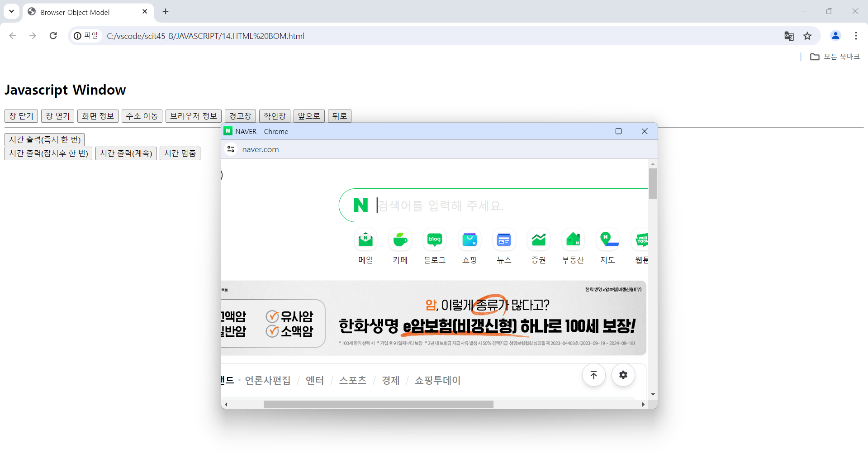This screenshot has height=459, width=868.
Task: Click the popup vertical scrollbar thumb
Action: (653, 183)
